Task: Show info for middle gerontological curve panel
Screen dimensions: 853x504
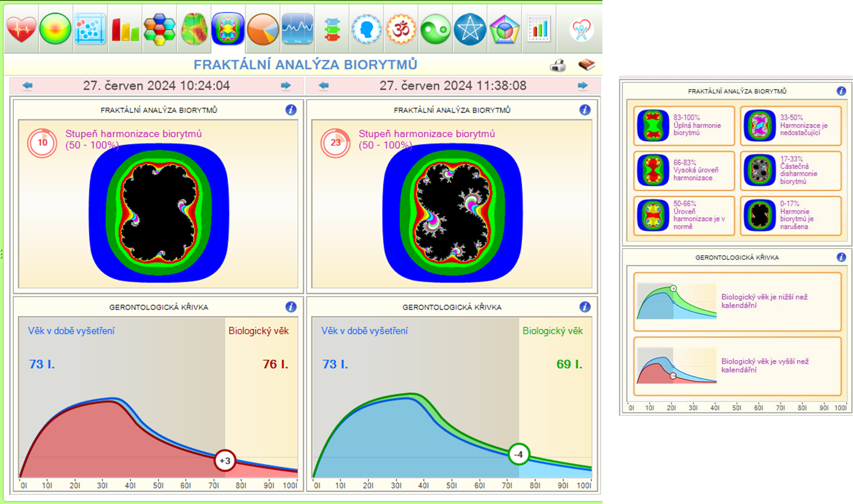Action: tap(585, 307)
